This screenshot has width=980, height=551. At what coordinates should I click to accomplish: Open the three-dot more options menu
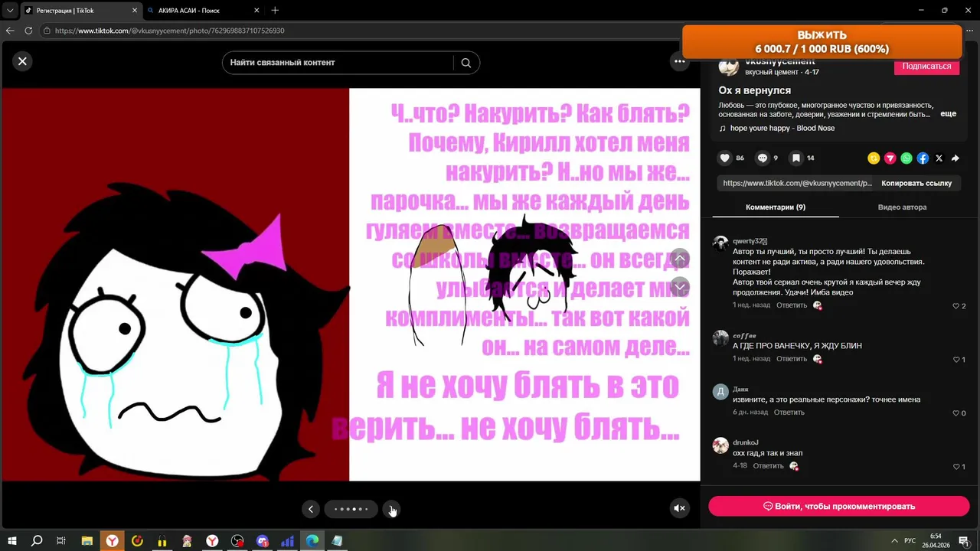[x=679, y=61]
